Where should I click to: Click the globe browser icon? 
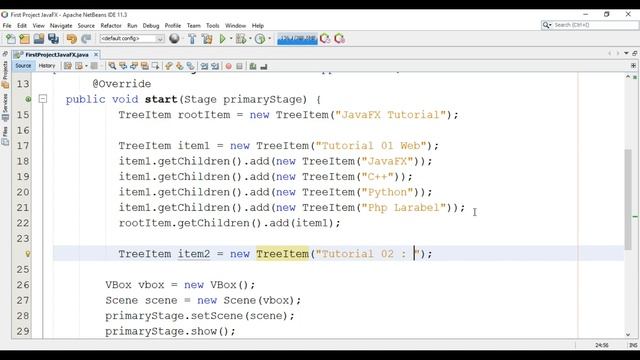(174, 39)
